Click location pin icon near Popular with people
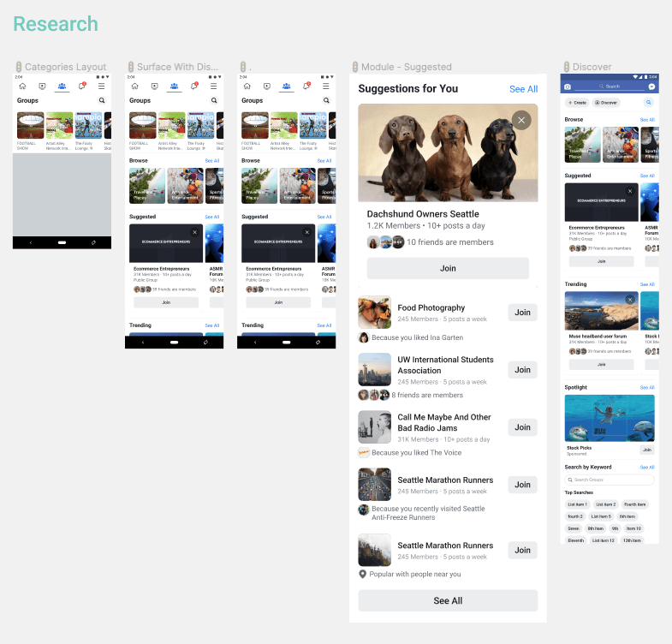The width and height of the screenshot is (672, 644). coord(363,574)
